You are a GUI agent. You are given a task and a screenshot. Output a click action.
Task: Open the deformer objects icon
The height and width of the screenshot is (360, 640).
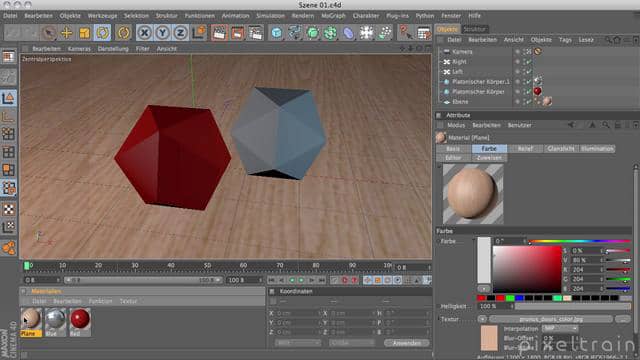(x=349, y=33)
